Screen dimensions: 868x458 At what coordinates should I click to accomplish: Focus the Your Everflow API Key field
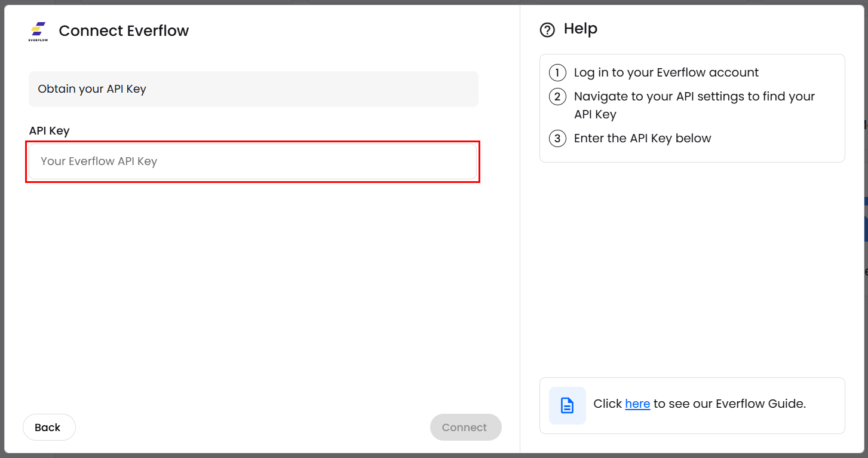coord(252,161)
